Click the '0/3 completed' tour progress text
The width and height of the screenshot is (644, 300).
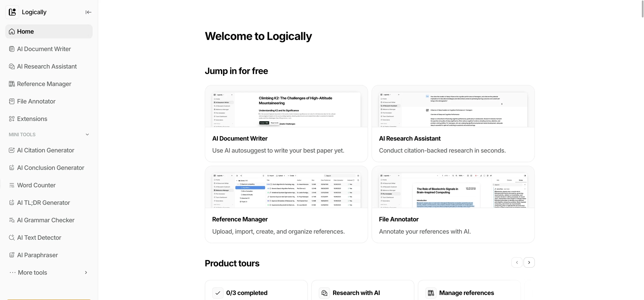point(247,293)
